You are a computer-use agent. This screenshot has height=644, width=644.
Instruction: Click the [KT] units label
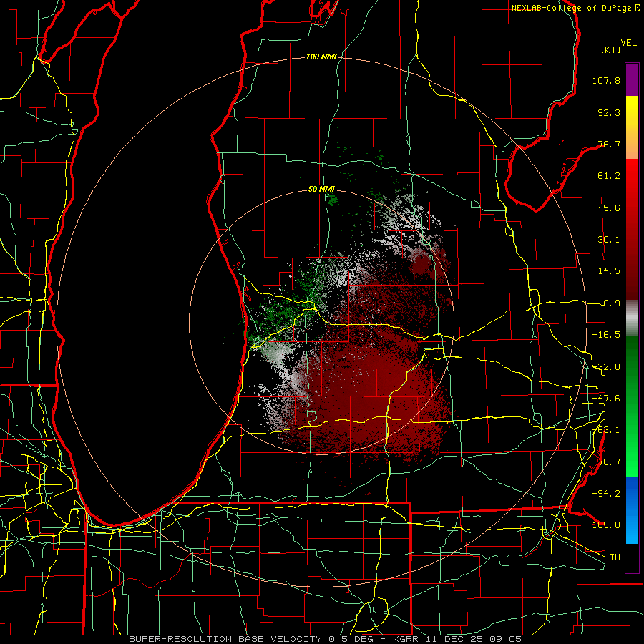[x=610, y=49]
